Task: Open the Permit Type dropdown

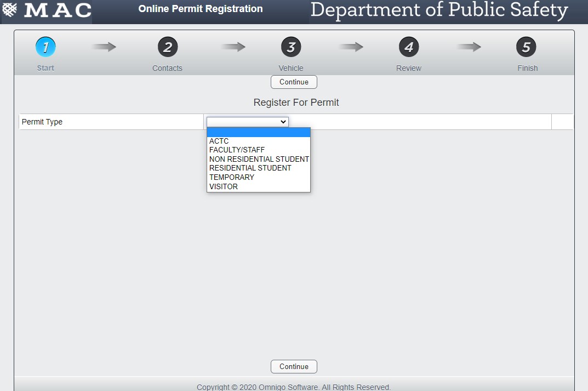Action: pyautogui.click(x=247, y=122)
